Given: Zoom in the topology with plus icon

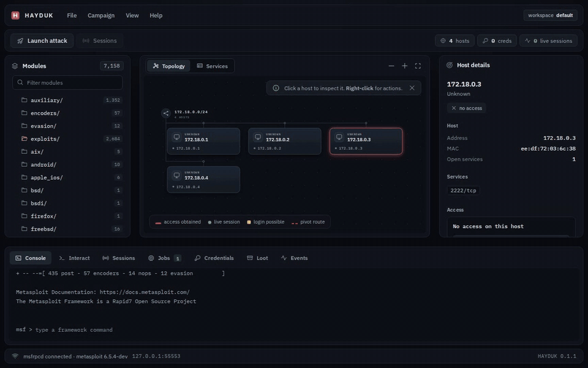Looking at the screenshot, I should pos(405,66).
